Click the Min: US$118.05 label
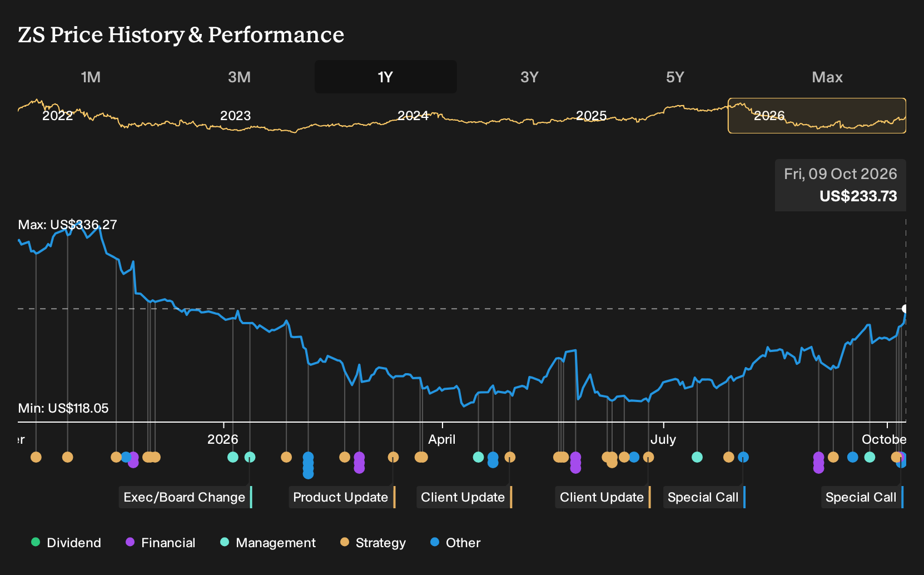The image size is (924, 575). (63, 408)
